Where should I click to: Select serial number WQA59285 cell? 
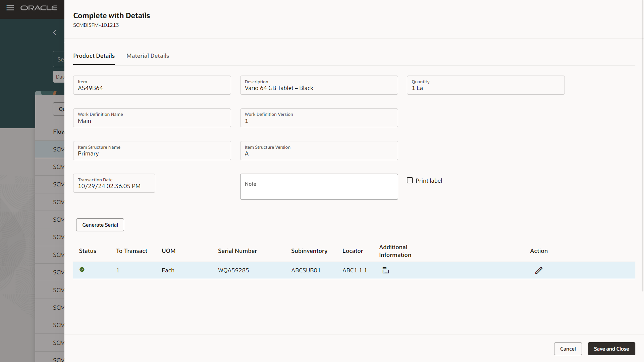point(233,270)
